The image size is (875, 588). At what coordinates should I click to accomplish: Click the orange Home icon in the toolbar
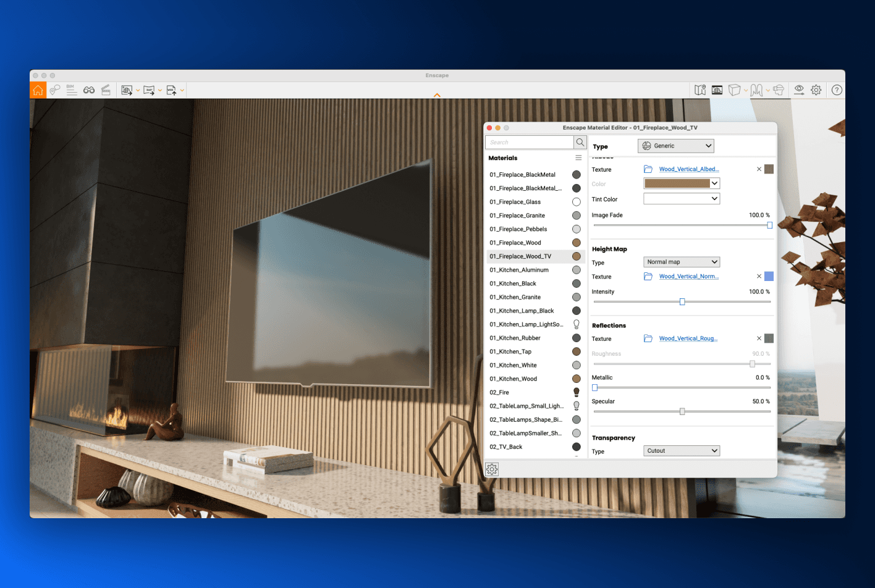[x=38, y=90]
